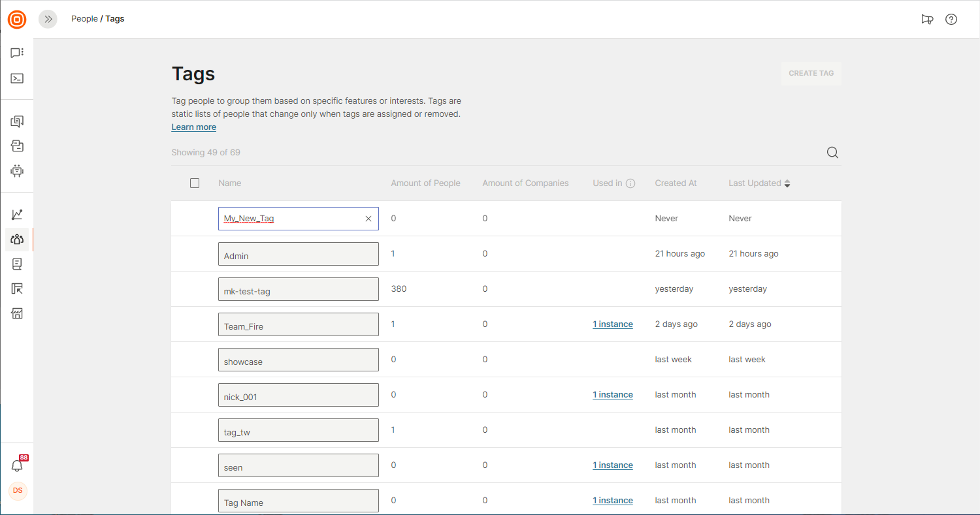Open seen 1 instance link
This screenshot has width=980, height=515.
pos(613,465)
